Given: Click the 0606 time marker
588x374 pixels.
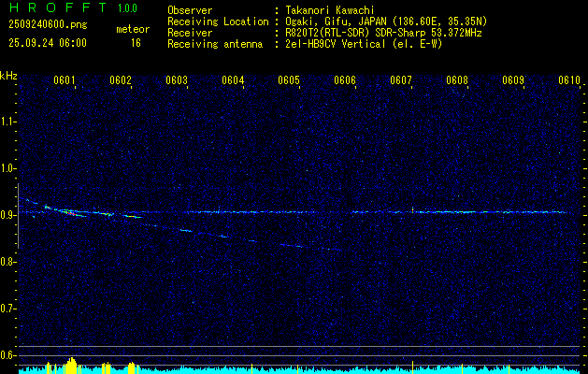Looking at the screenshot, I should tap(345, 80).
